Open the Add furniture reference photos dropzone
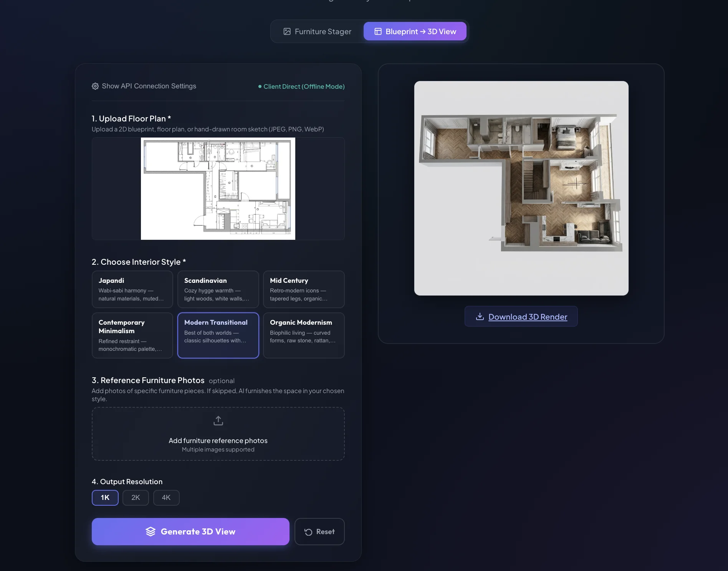728x571 pixels. pyautogui.click(x=218, y=434)
